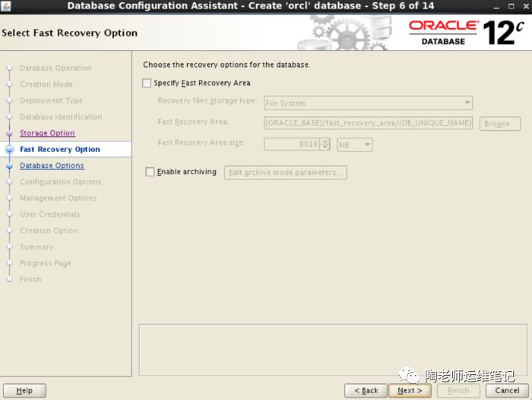Click Edit archive mode parameters button
532x400 pixels.
click(285, 173)
